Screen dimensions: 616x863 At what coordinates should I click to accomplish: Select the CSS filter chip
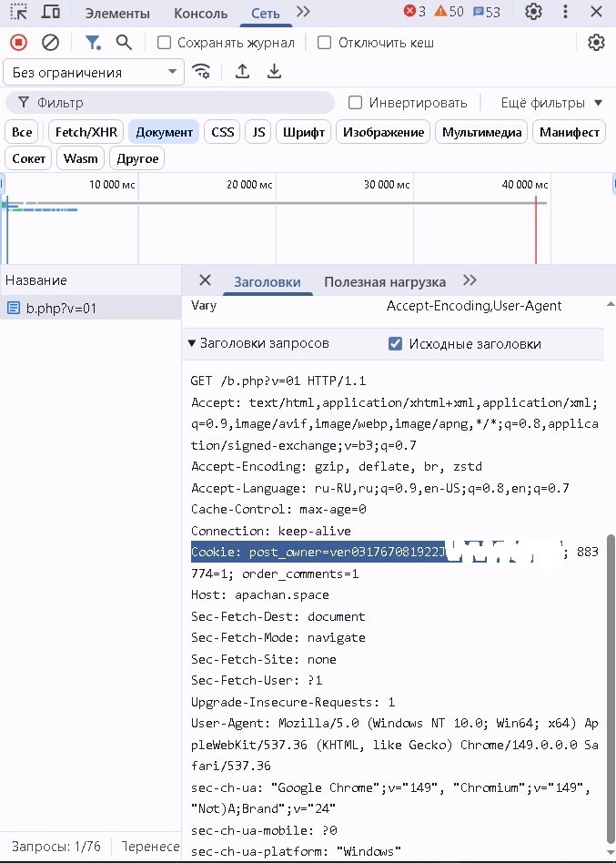pos(223,132)
